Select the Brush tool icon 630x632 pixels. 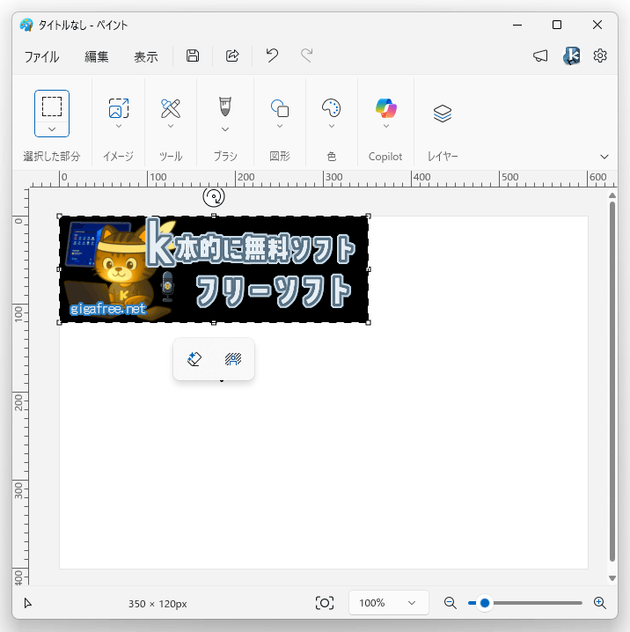pos(225,106)
